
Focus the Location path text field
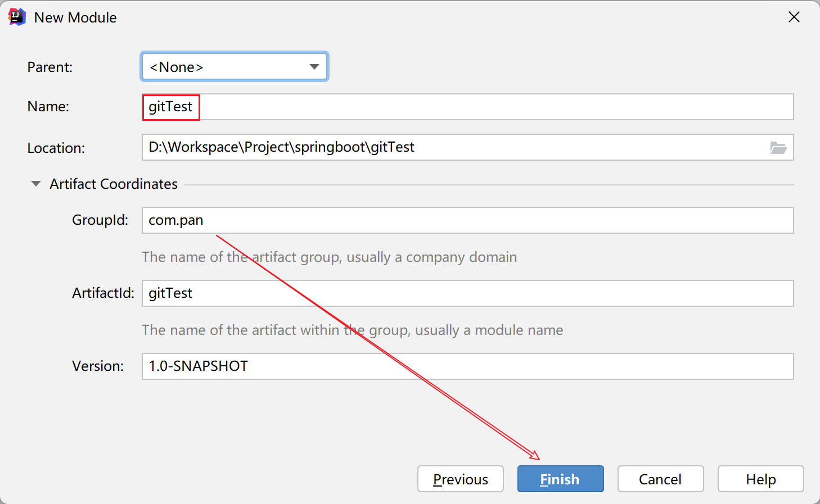pyautogui.click(x=450, y=147)
